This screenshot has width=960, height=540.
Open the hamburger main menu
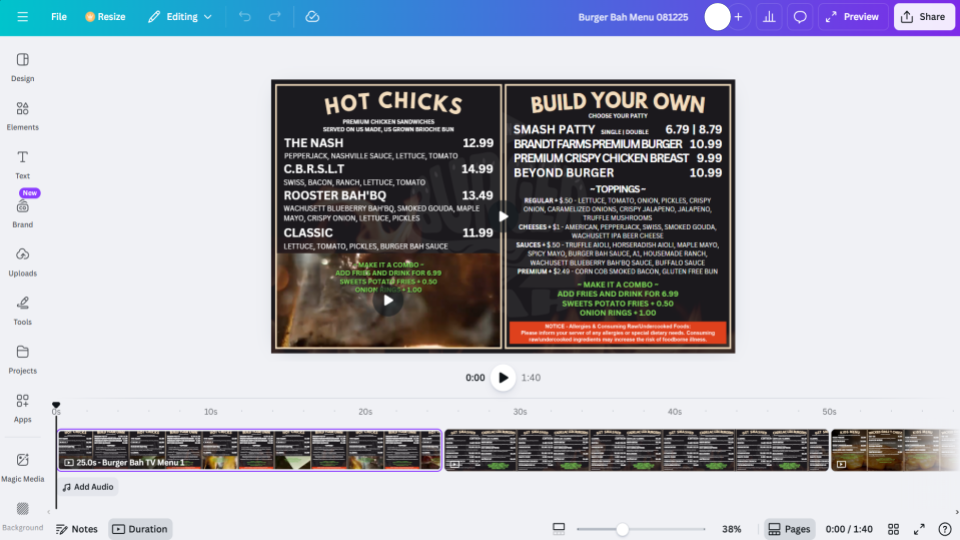(x=22, y=17)
